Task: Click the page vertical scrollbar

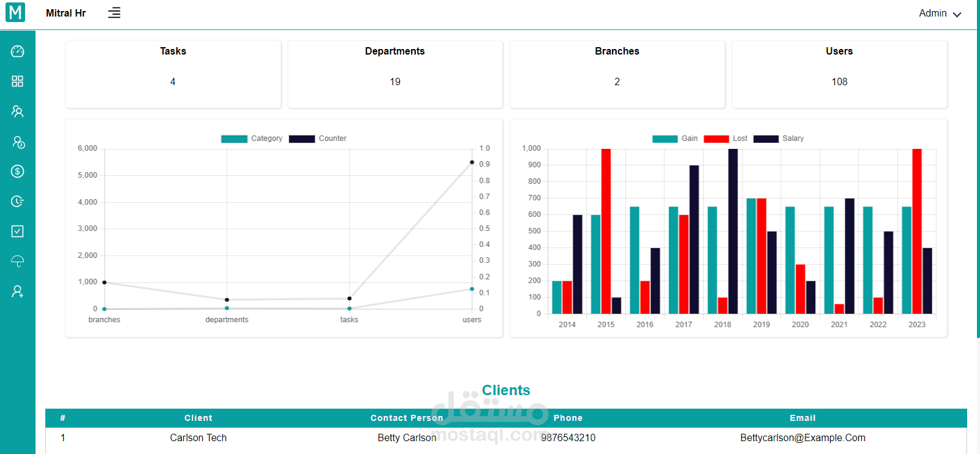Action: coord(978,168)
